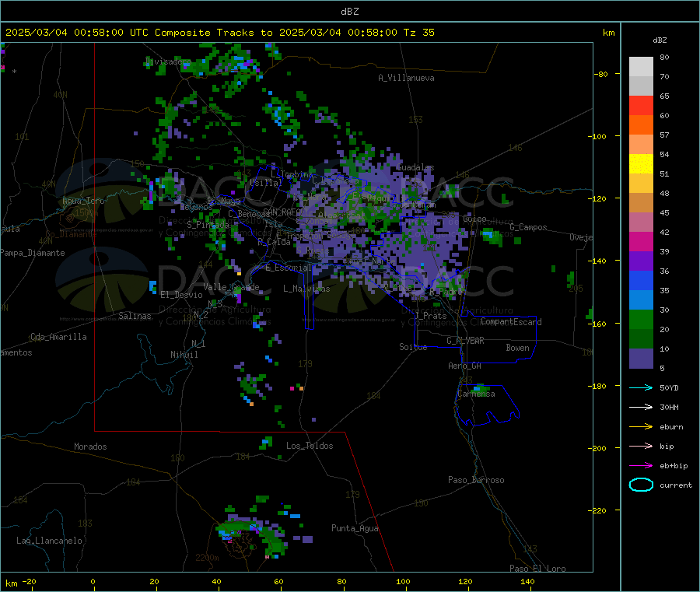The height and width of the screenshot is (592, 700).
Task: Click the Valle_Grande map label
Action: coord(231,286)
